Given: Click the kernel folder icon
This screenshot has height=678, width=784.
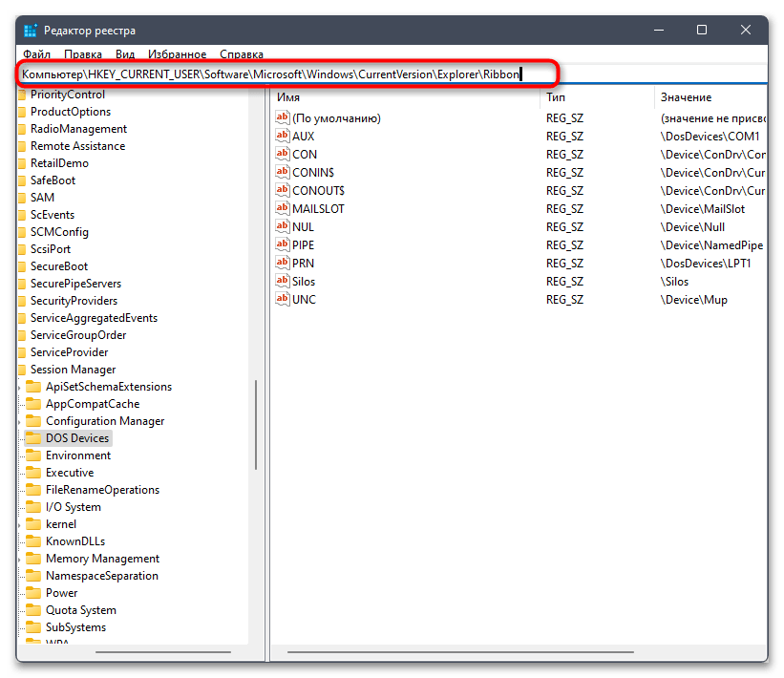Looking at the screenshot, I should click(33, 524).
